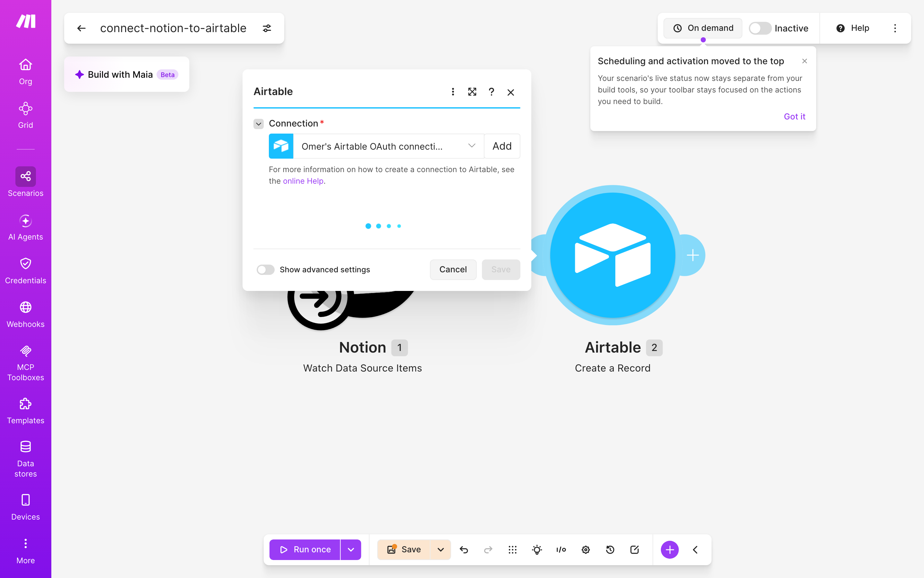
Task: Click Got it in the scheduling notice
Action: 794,117
